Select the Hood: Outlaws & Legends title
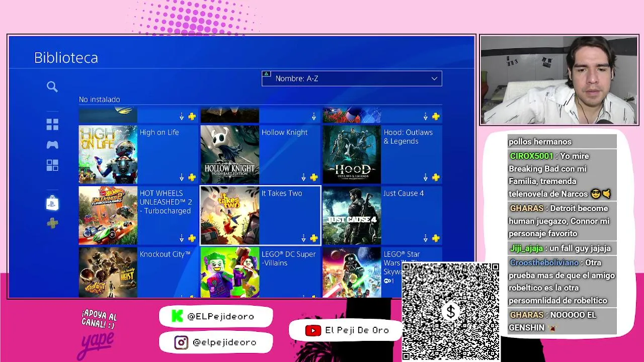Image resolution: width=644 pixels, height=362 pixels. [x=408, y=137]
